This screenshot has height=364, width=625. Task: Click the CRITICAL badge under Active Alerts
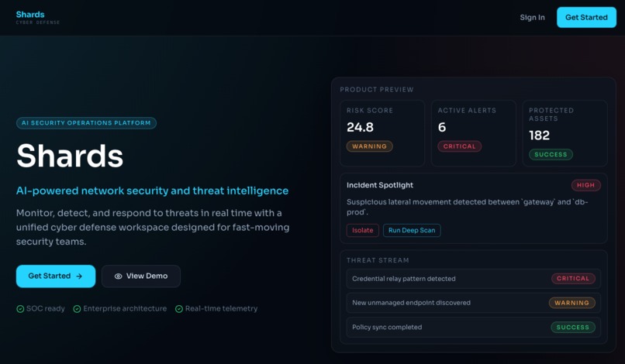tap(460, 146)
